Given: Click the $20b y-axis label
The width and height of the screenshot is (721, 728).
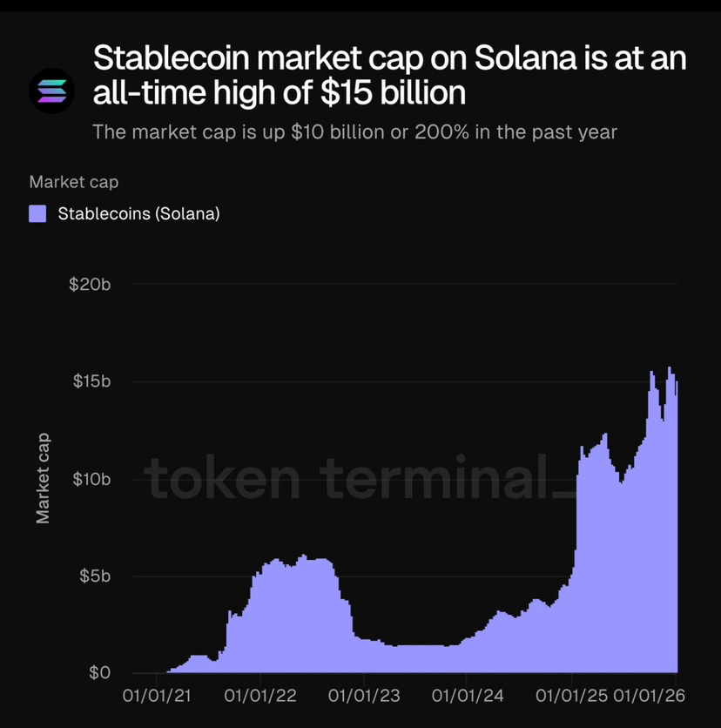Looking at the screenshot, I should pos(90,285).
